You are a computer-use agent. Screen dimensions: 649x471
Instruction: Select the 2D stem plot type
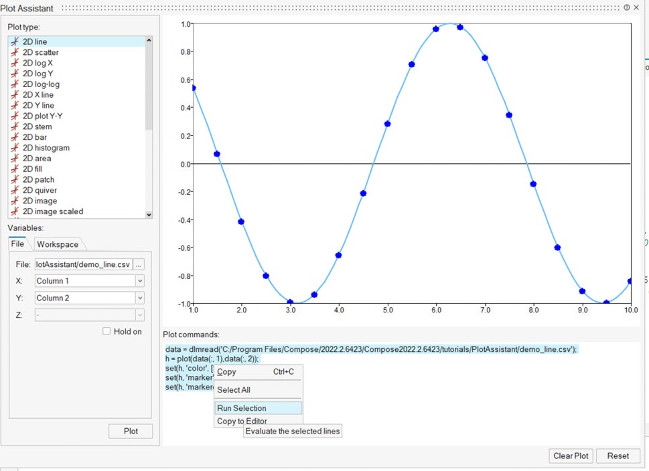coord(38,126)
